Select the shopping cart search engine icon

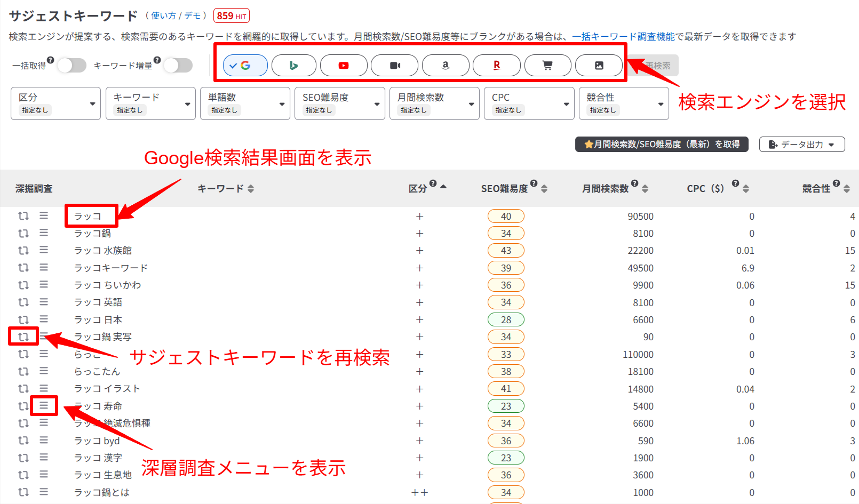pyautogui.click(x=547, y=66)
